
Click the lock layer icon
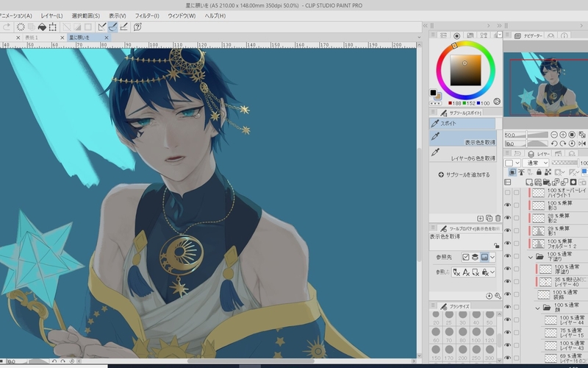(539, 172)
